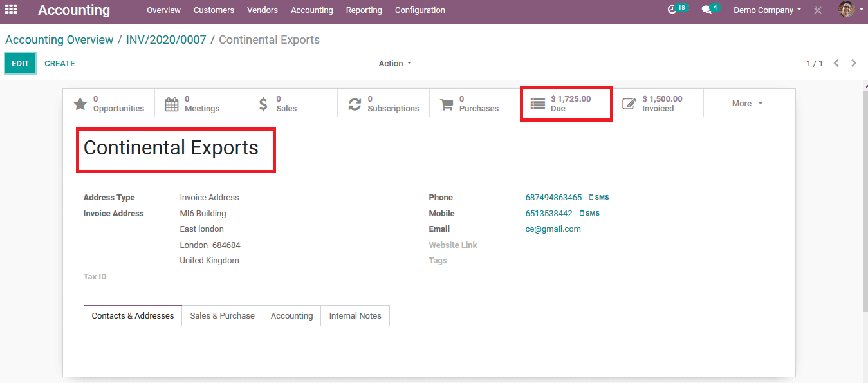This screenshot has height=383, width=868.
Task: Click the Meetings calendar icon
Action: coord(172,104)
